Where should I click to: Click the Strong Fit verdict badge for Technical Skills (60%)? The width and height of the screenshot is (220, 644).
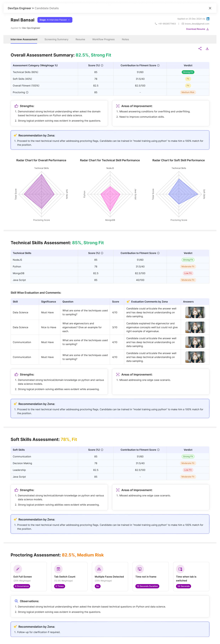coord(188,72)
